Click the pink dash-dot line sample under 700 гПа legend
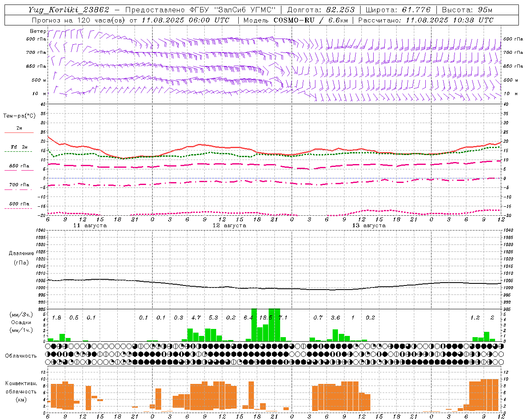 [x=18, y=189]
